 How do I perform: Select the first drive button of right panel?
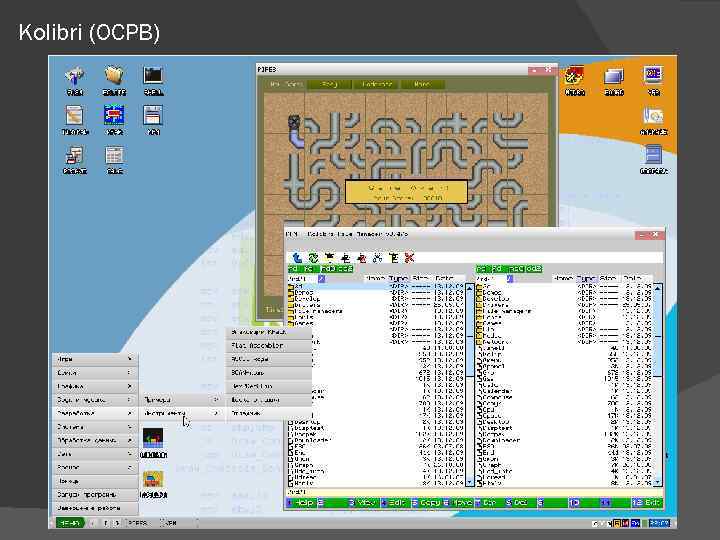pos(482,269)
